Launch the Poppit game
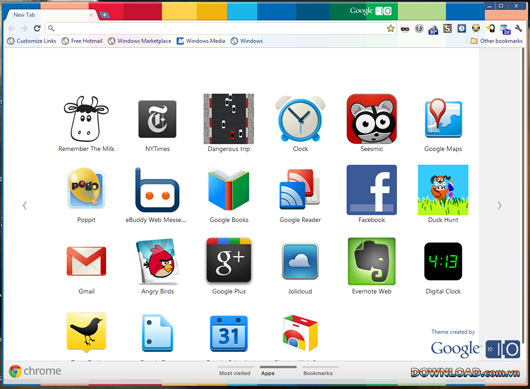Screen dimensions: 530x389 pyautogui.click(x=86, y=188)
